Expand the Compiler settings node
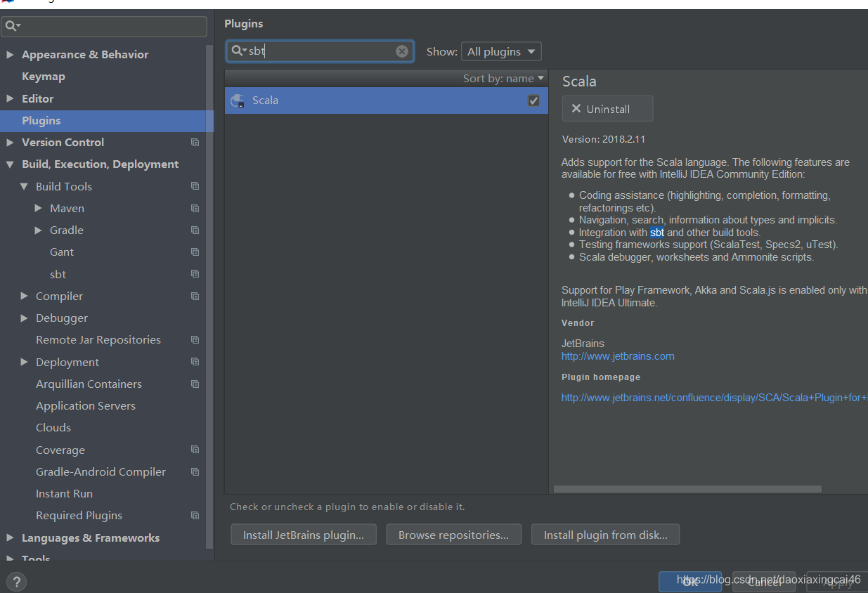 tap(24, 296)
